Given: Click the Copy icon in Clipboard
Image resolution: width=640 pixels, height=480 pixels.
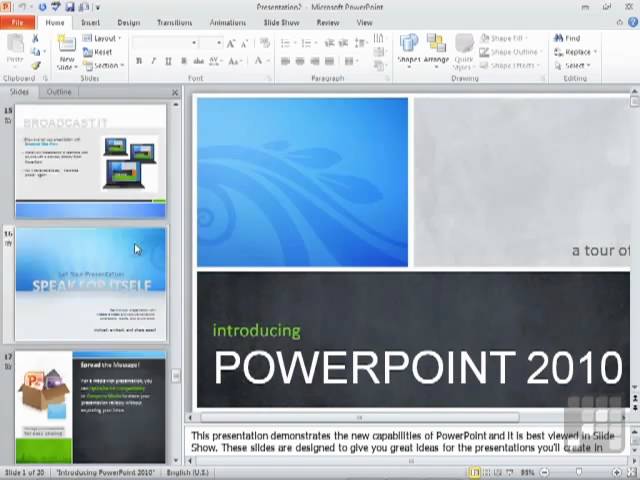Looking at the screenshot, I should [36, 52].
